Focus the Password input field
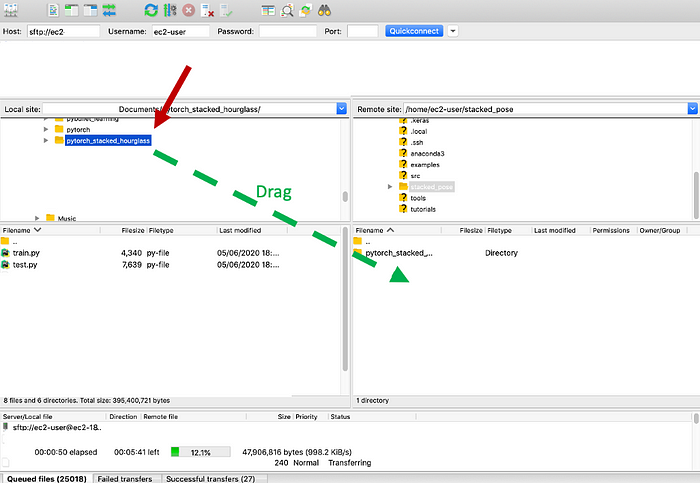This screenshot has height=483, width=700. pos(288,31)
